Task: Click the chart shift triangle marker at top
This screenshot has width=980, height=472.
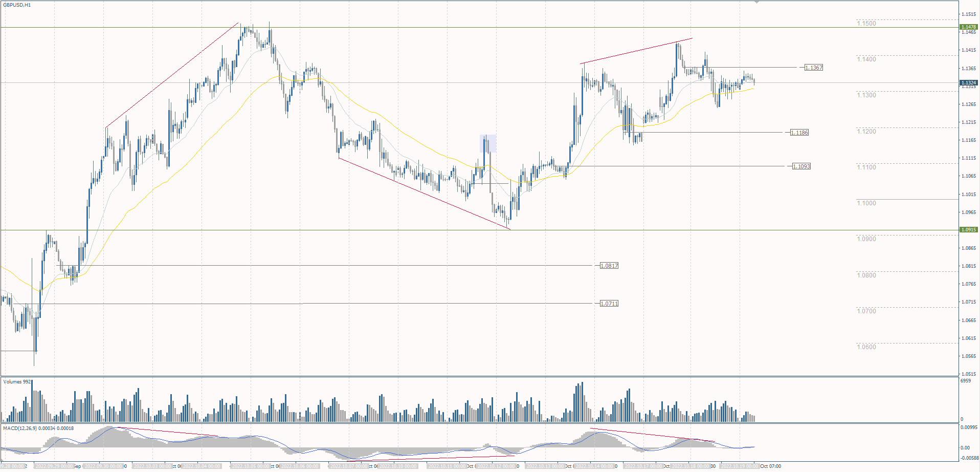Action: tap(756, 2)
